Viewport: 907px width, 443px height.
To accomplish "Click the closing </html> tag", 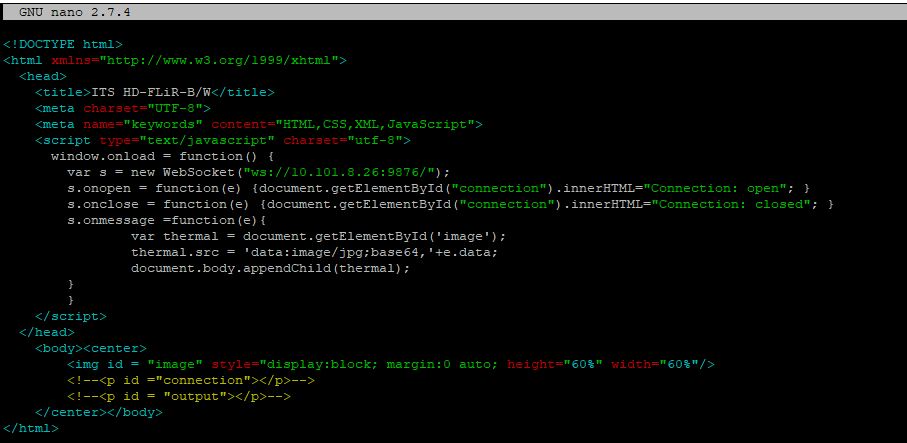I will (x=31, y=429).
